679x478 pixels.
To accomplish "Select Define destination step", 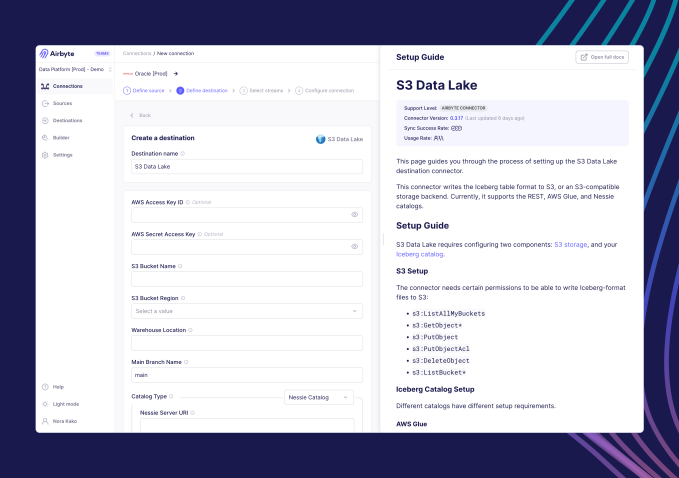I will (x=202, y=91).
